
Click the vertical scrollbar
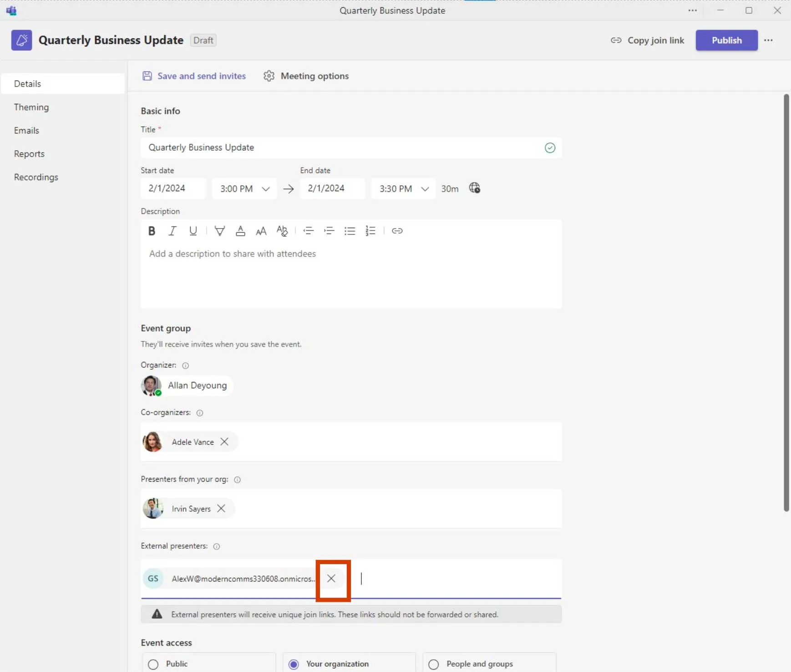pyautogui.click(x=786, y=302)
